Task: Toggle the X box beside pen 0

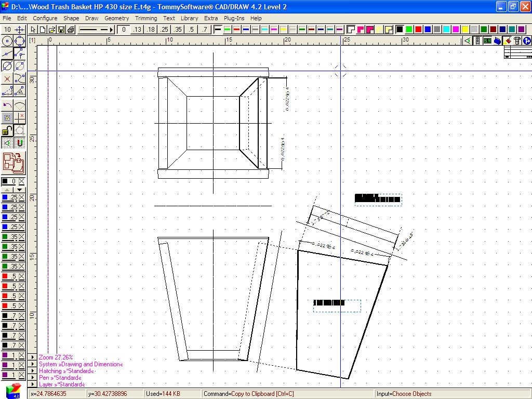Action: [x=21, y=181]
